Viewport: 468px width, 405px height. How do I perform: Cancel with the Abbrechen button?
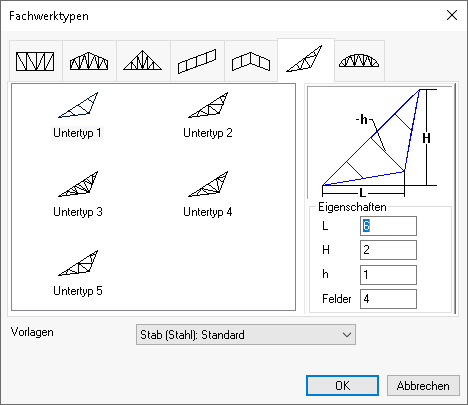[x=423, y=386]
